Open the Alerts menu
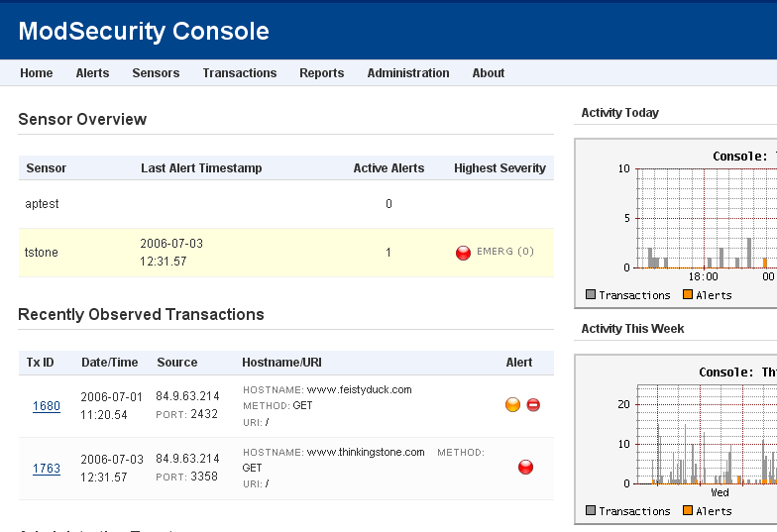 coord(92,73)
